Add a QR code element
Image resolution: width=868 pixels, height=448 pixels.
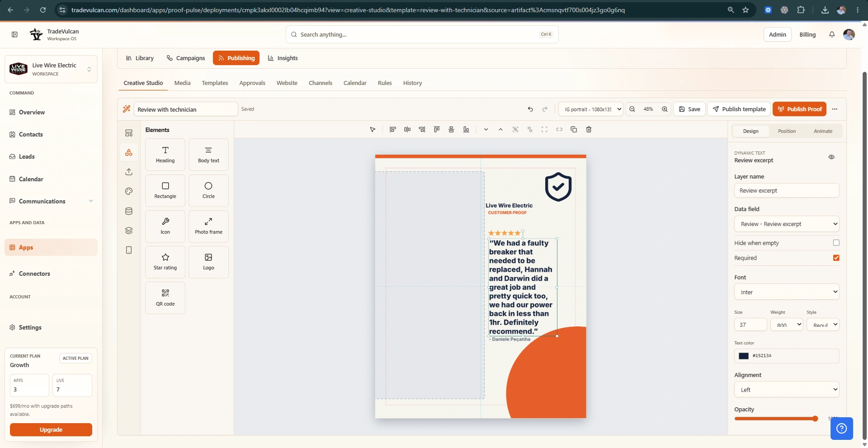click(165, 298)
